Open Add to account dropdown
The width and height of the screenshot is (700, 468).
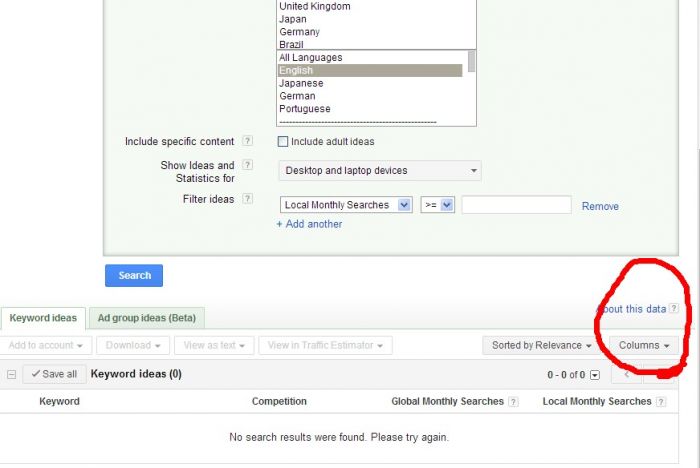pyautogui.click(x=46, y=346)
